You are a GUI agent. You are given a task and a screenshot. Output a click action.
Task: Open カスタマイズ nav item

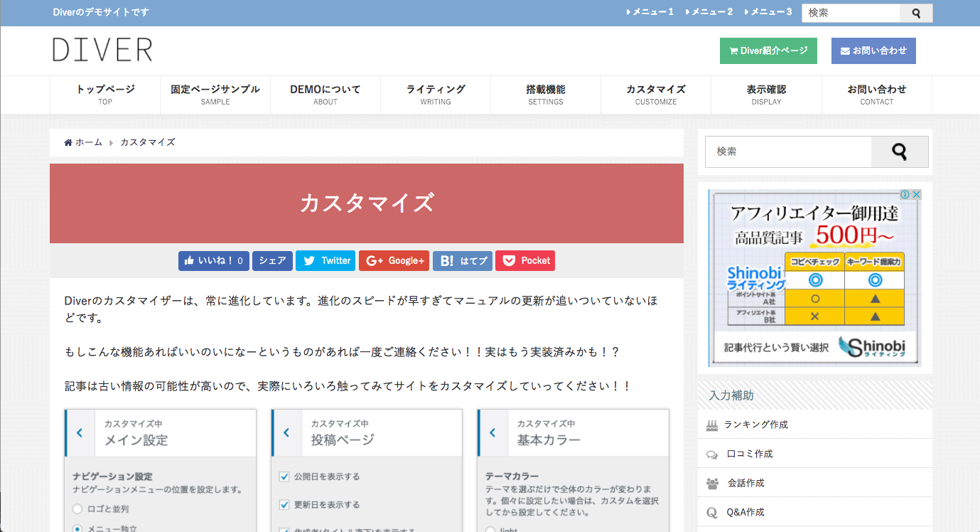click(x=656, y=95)
